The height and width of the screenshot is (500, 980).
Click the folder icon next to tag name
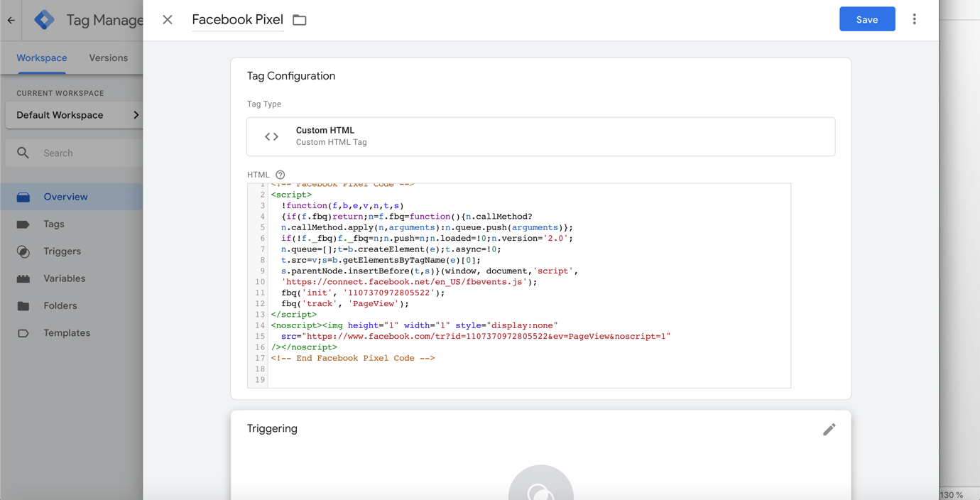[300, 20]
